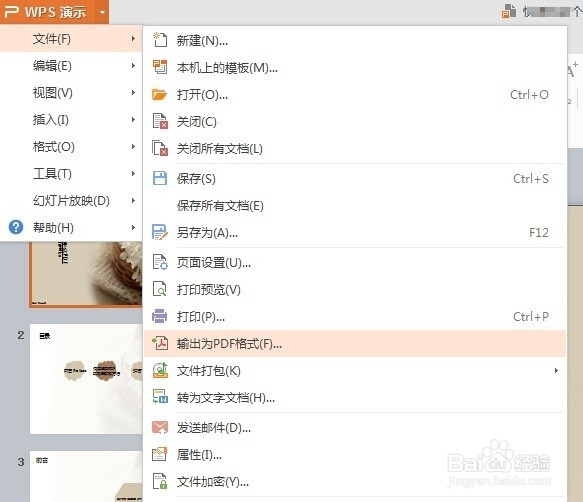
Task: Choose 本机上的模板(M)... menu entry
Action: pos(355,67)
